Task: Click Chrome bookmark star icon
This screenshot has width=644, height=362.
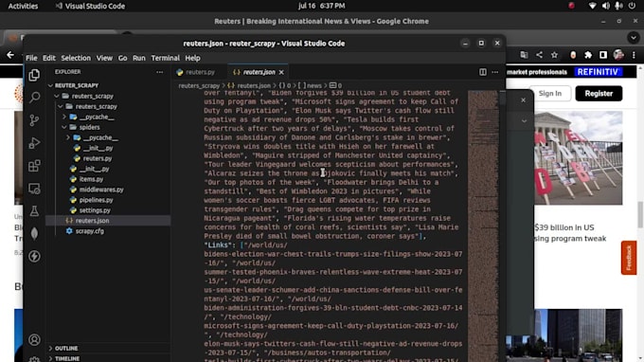Action: point(554,55)
